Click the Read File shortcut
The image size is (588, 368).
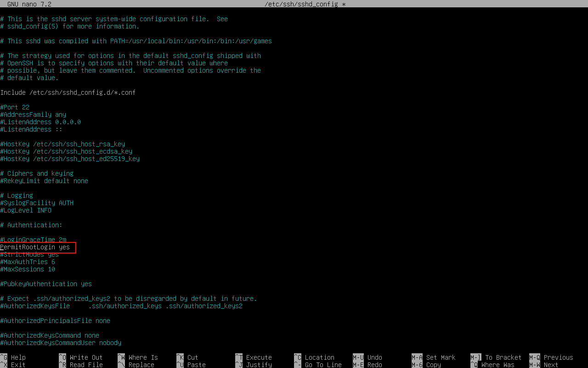[86, 365]
